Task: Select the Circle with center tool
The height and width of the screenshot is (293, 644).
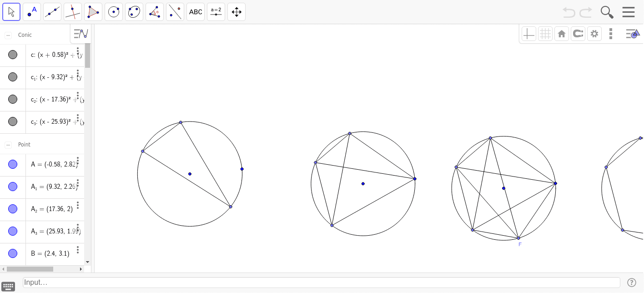Action: (114, 12)
